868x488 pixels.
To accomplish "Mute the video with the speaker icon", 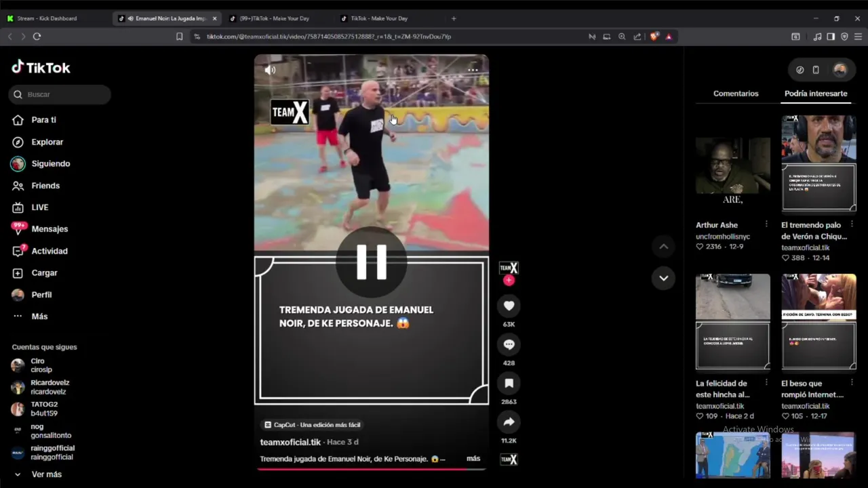I will 270,70.
